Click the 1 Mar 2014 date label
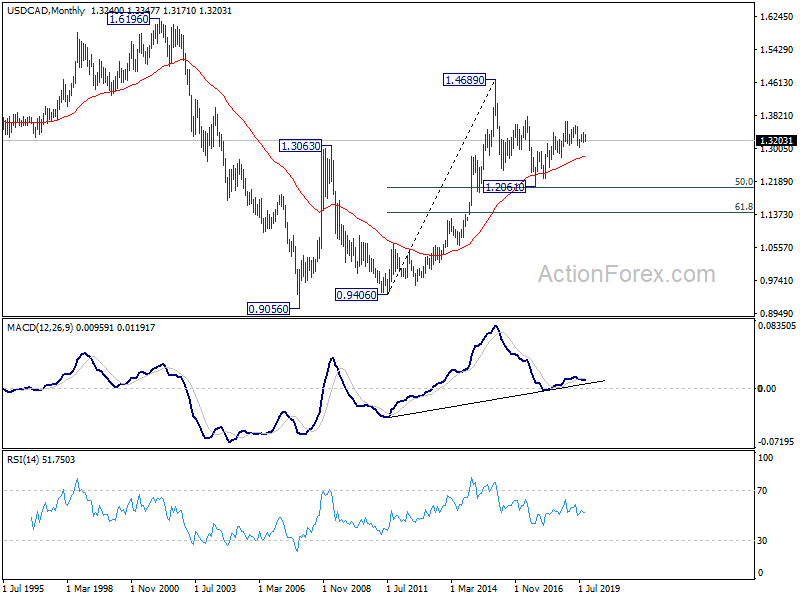This screenshot has width=800, height=600. (473, 588)
